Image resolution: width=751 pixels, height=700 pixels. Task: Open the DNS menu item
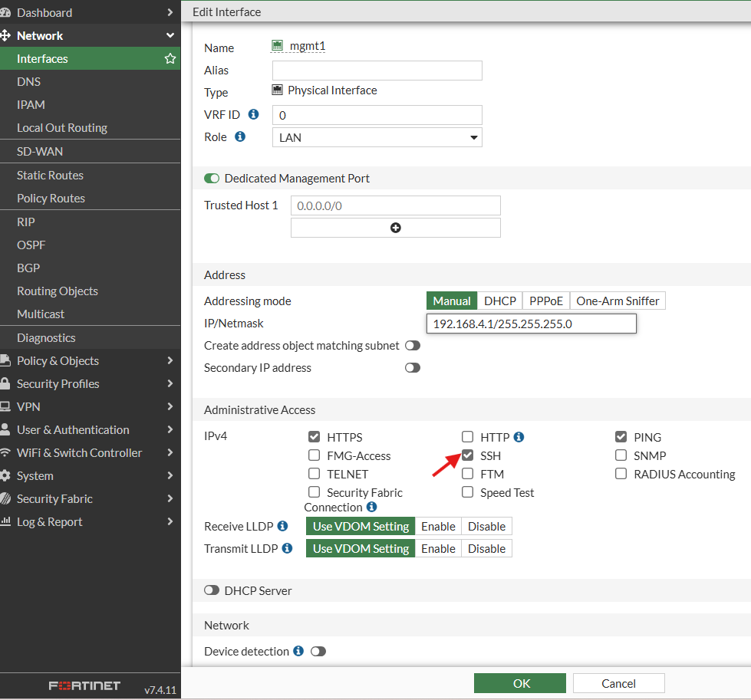[90, 81]
